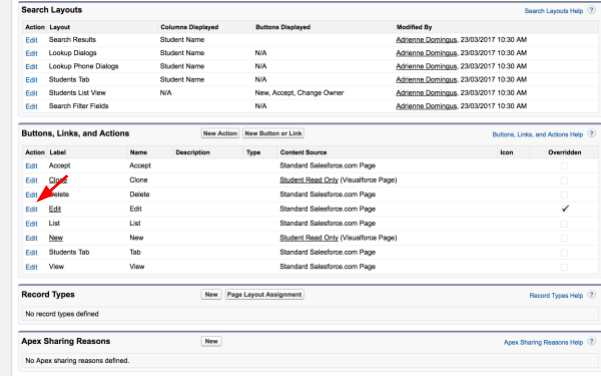
Task: Toggle Overridden checkbox for Accept row
Action: point(564,166)
